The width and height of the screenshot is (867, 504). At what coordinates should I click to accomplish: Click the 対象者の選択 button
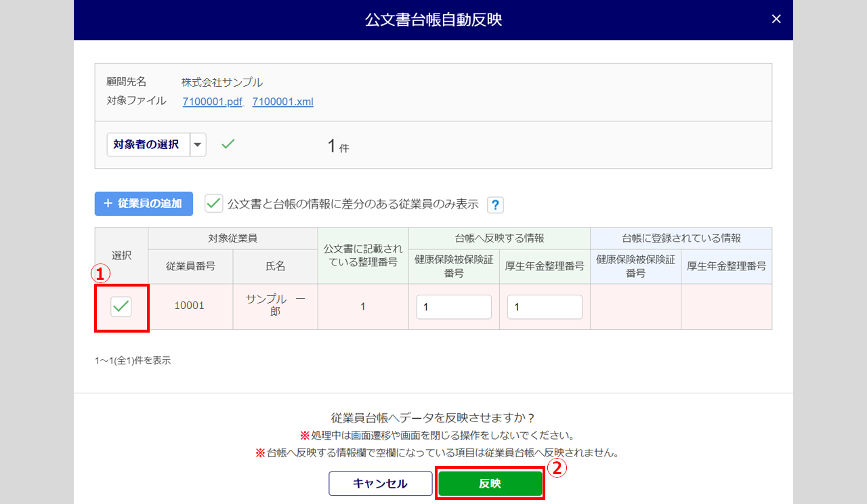pos(148,144)
